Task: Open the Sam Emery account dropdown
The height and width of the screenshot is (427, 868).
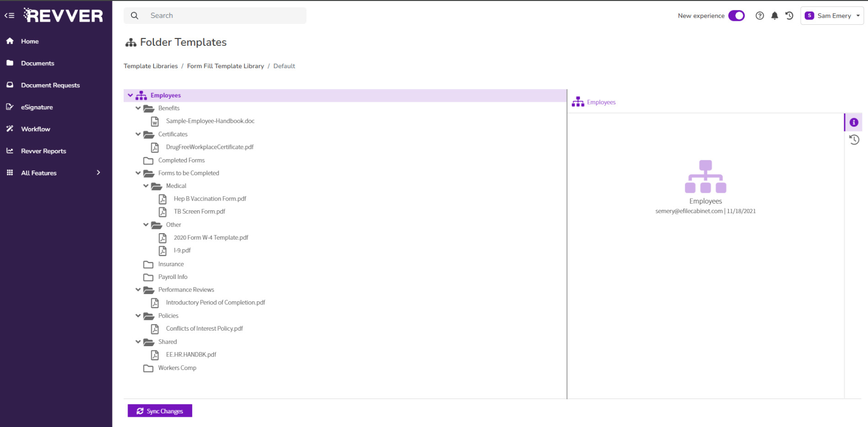Action: tap(832, 16)
